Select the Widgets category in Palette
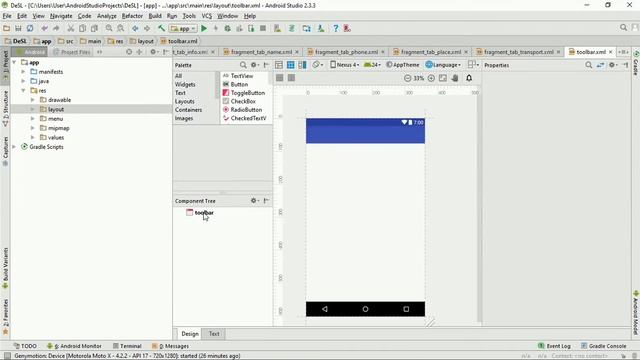This screenshot has width=640, height=360. point(185,84)
